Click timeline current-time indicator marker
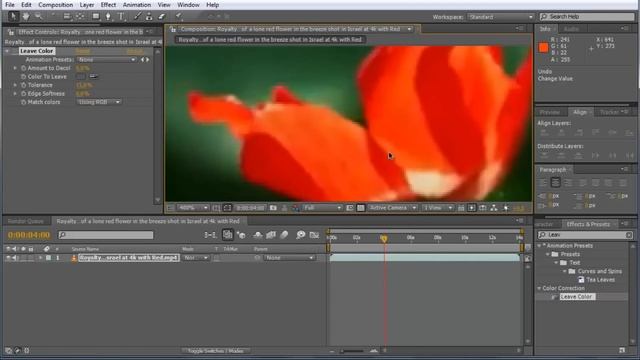The height and width of the screenshot is (360, 640). pos(384,238)
